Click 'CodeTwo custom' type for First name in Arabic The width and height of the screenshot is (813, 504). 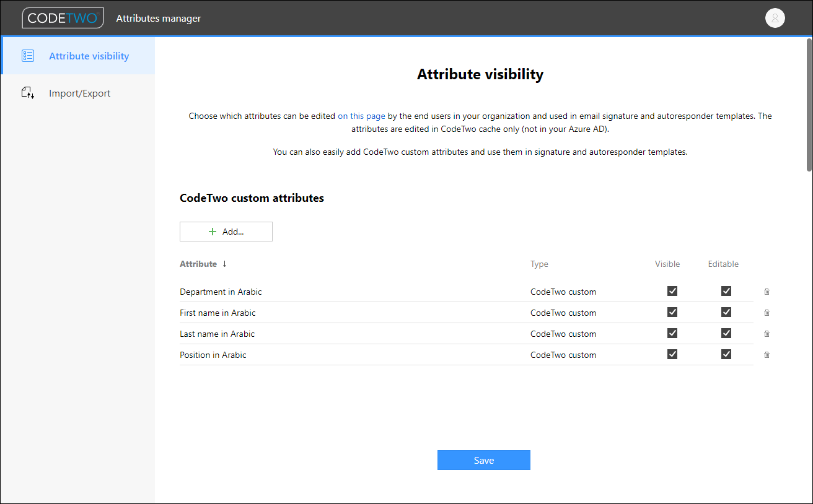563,313
